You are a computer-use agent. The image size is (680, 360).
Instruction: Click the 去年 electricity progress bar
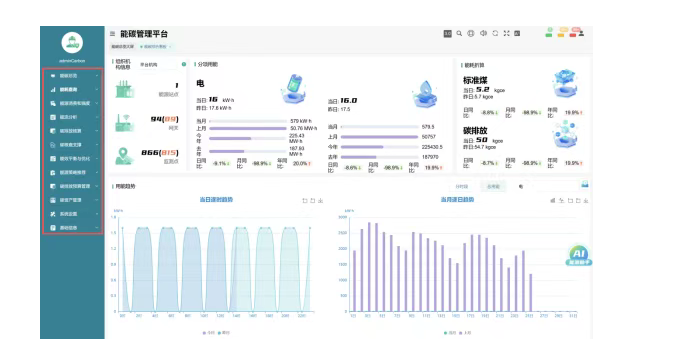tap(248, 151)
